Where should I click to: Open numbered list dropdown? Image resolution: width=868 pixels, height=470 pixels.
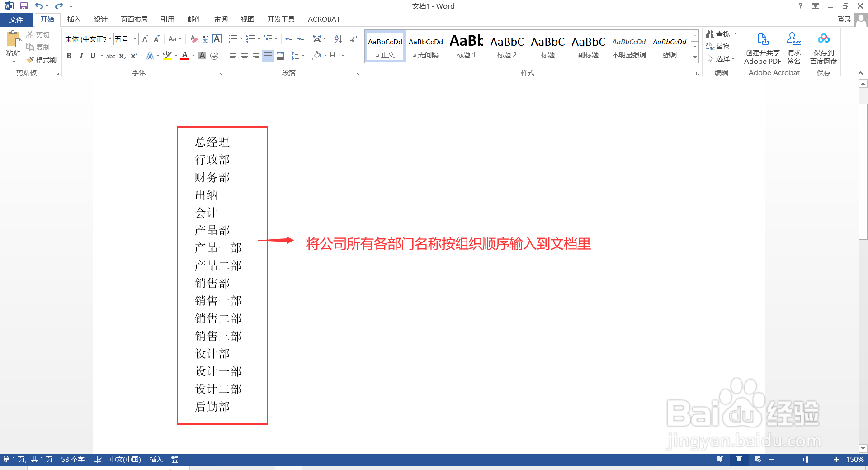259,39
